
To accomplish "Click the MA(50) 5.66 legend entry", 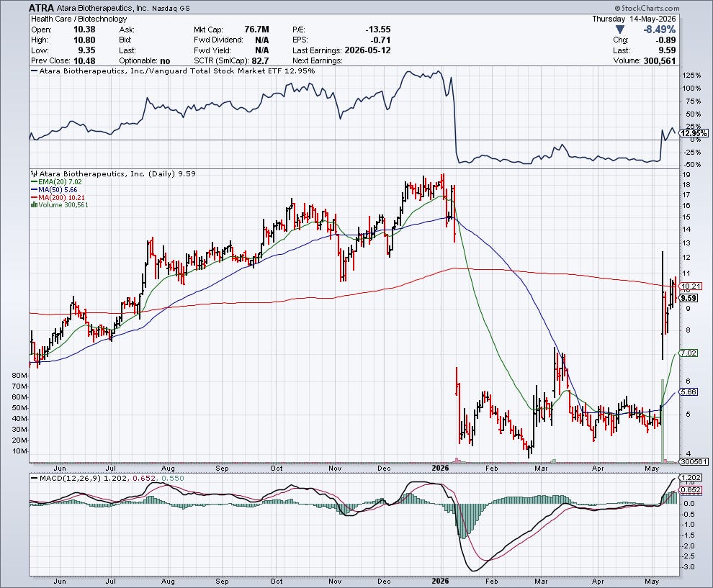I will point(54,189).
